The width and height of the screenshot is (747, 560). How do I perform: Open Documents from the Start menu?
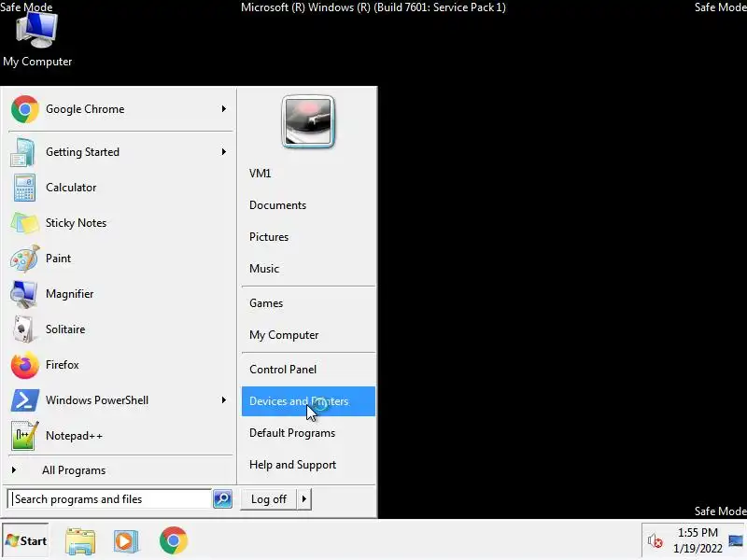click(308, 205)
